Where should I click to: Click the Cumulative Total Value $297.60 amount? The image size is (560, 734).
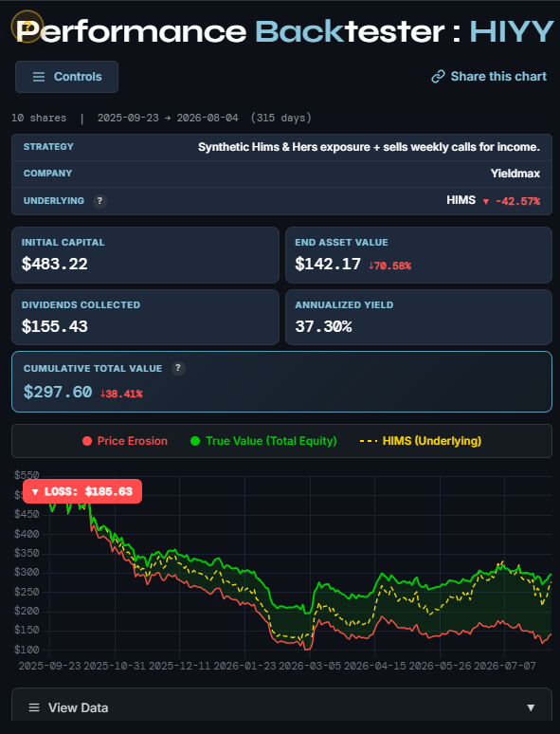point(58,392)
